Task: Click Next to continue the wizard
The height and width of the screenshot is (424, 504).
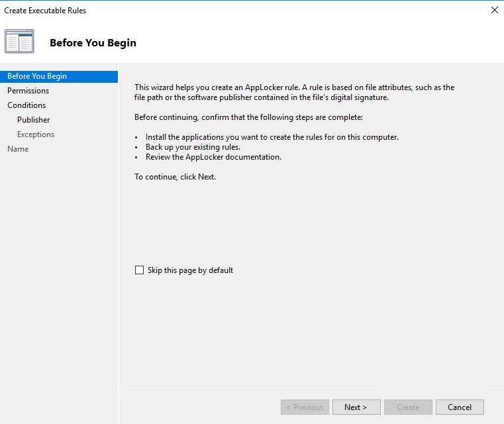Action: tap(356, 407)
